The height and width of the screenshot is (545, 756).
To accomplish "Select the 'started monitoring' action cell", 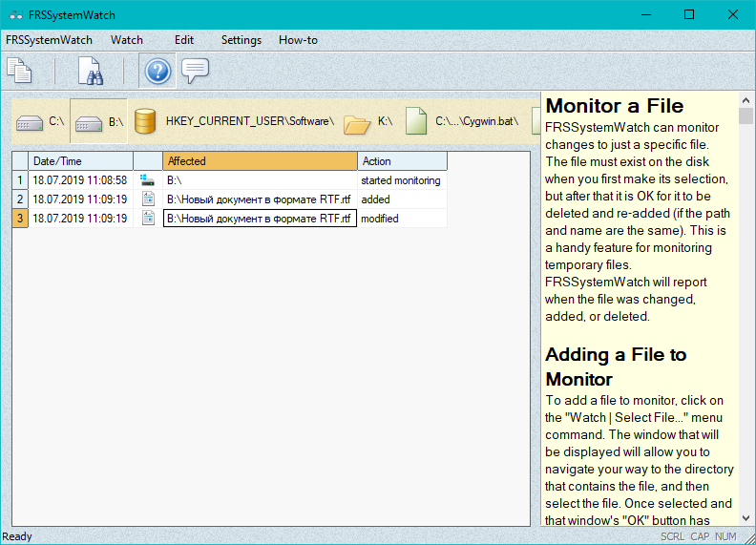I will click(402, 180).
